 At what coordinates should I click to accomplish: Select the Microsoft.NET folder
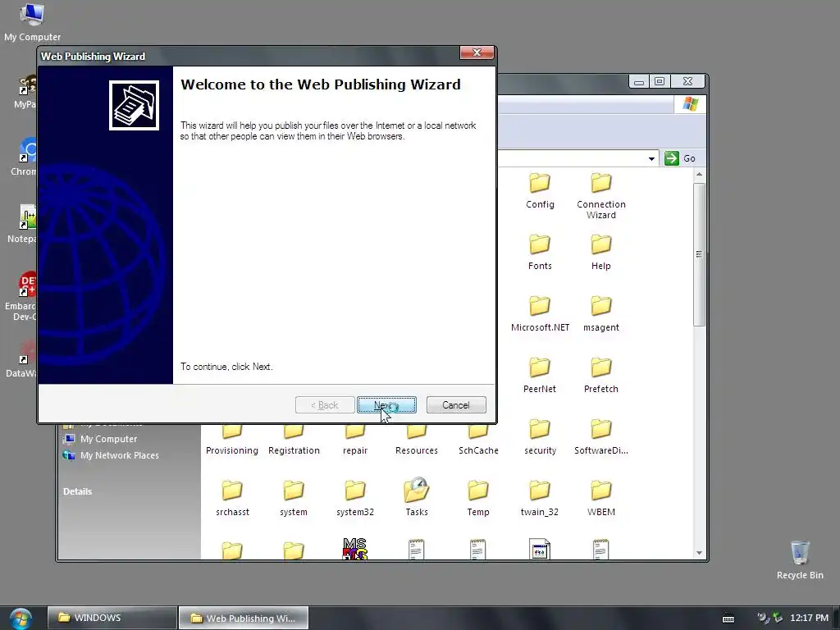point(540,314)
